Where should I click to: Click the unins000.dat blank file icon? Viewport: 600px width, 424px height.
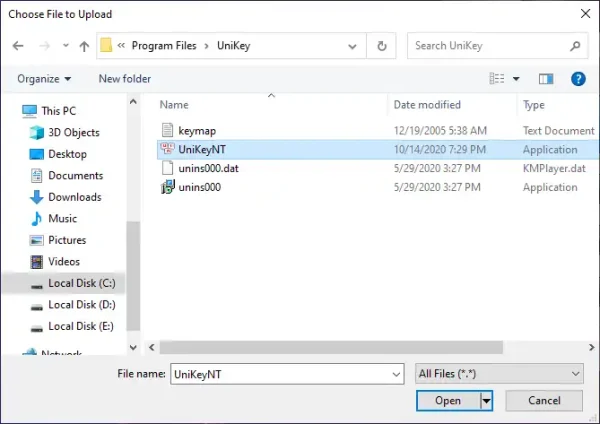click(x=167, y=168)
